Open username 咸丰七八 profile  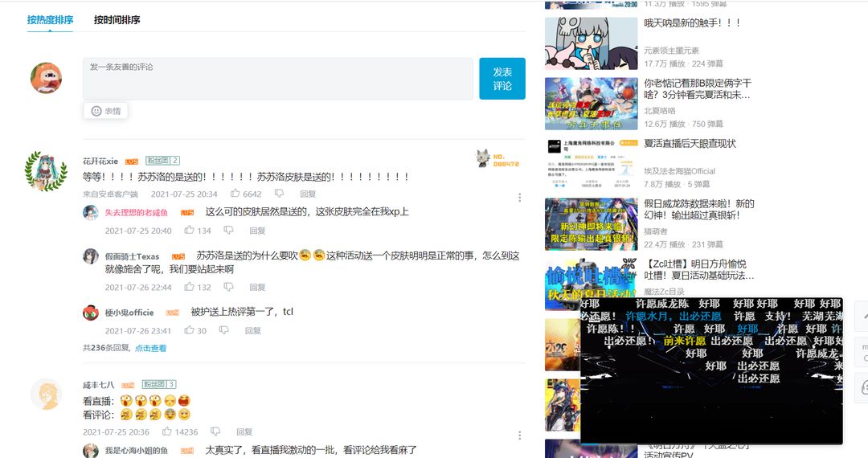[x=99, y=384]
